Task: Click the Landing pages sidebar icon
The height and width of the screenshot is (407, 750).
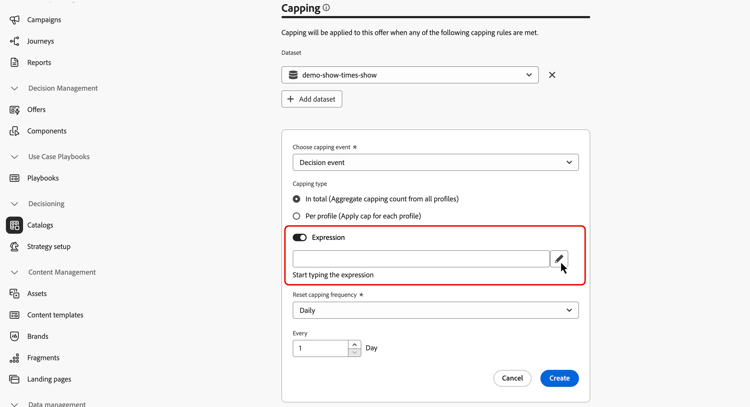Action: click(14, 379)
